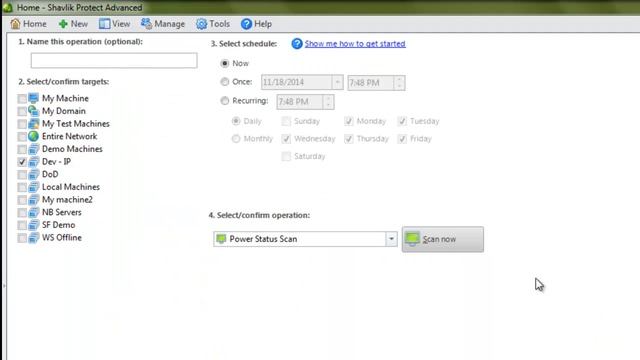Click the My Domain icon

(x=33, y=111)
